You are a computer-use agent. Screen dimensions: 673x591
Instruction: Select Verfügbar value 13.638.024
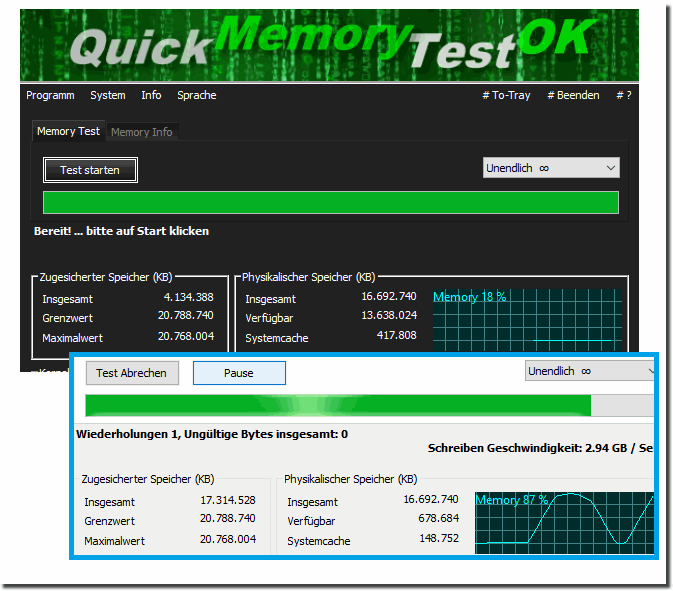389,315
